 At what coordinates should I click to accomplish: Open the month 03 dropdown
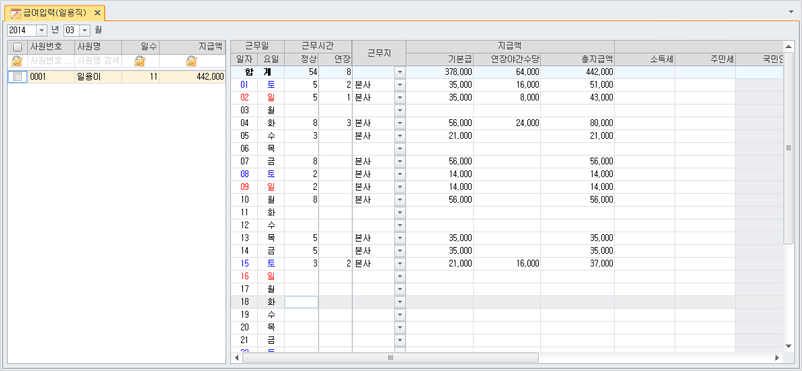tap(85, 30)
